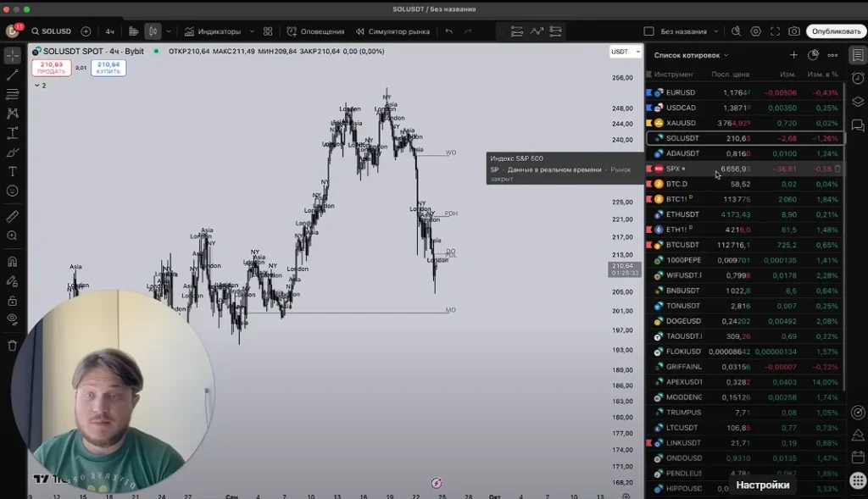Screen dimensions: 868x499
Task: Select the patterns drawing tool
Action: coord(12,114)
